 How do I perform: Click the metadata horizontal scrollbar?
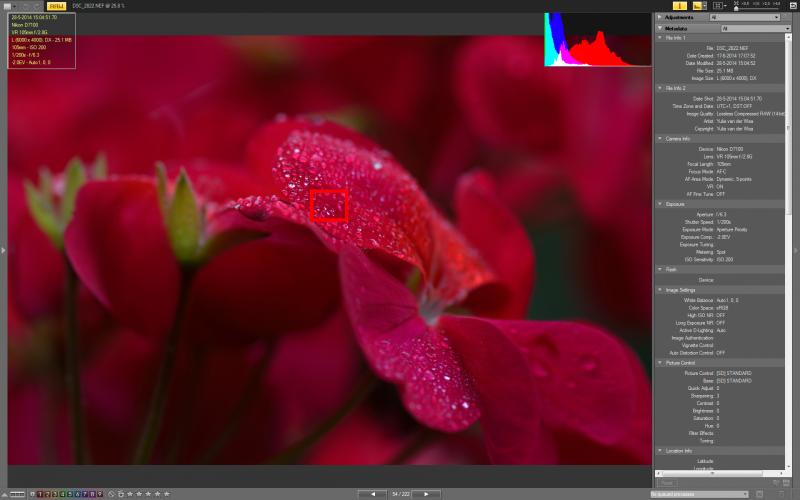pyautogui.click(x=720, y=473)
